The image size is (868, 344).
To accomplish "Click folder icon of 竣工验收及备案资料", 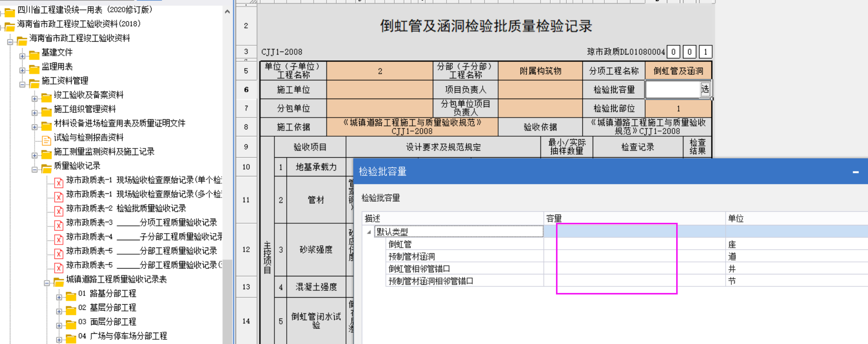I will [x=46, y=97].
